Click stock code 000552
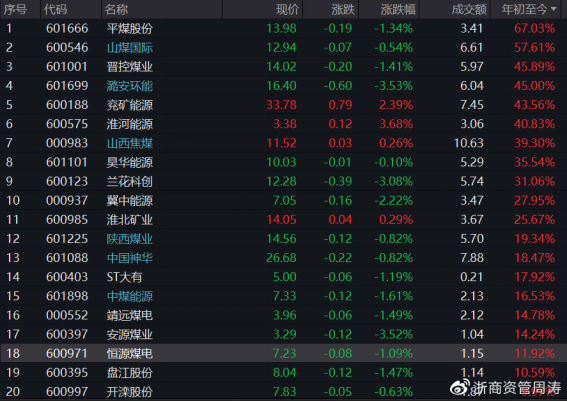567x402 pixels. pyautogui.click(x=67, y=316)
